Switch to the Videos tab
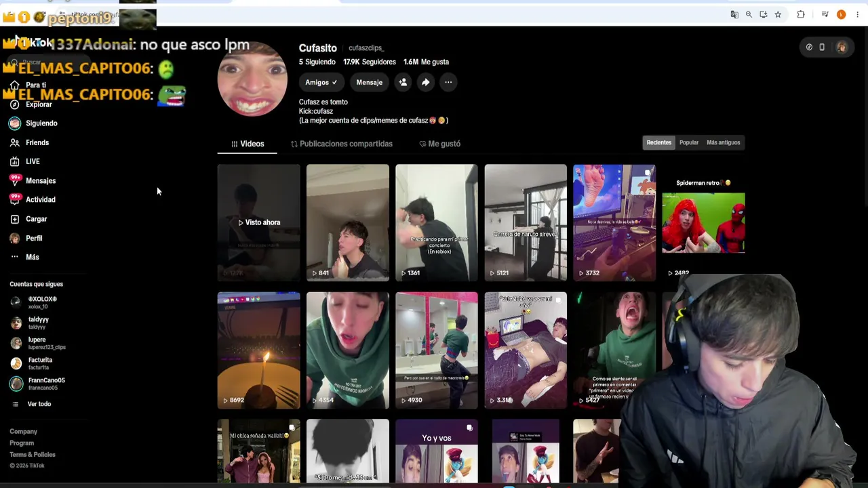Image resolution: width=868 pixels, height=488 pixels. (248, 144)
